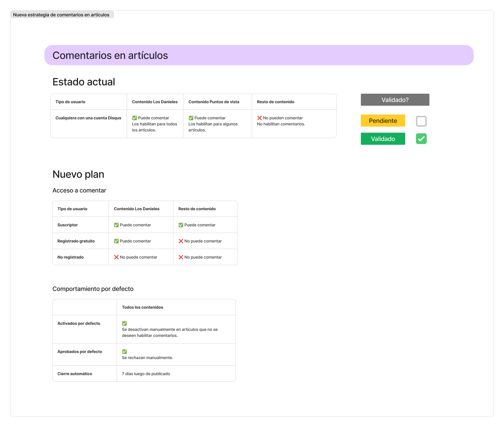The width and height of the screenshot is (504, 427).
Task: Click Registrado gratuito's red X icon
Action: point(181,241)
